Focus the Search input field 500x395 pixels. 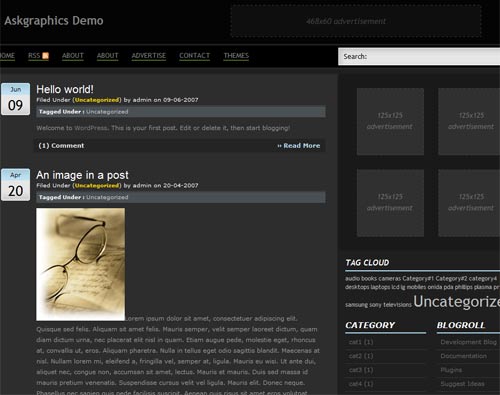click(x=419, y=56)
